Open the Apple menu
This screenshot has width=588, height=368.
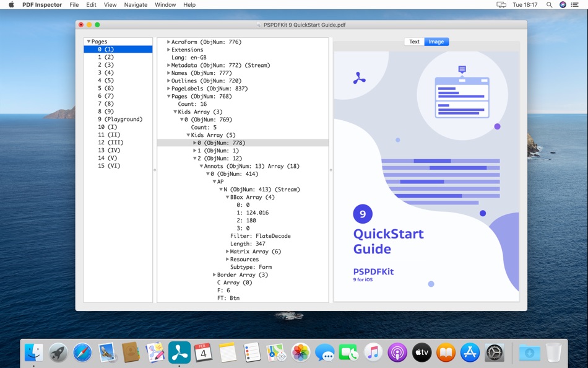click(x=11, y=4)
